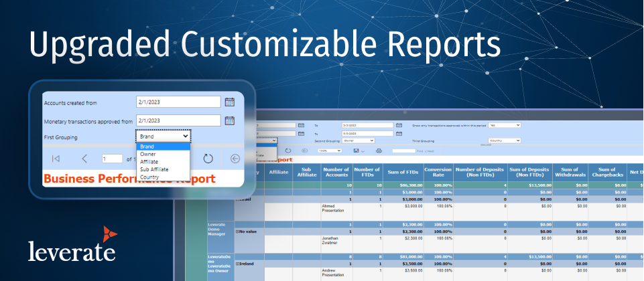Viewport: 644px width, 281px height.
Task: Open the zoom percentage 100% dropdown
Action: point(330,151)
